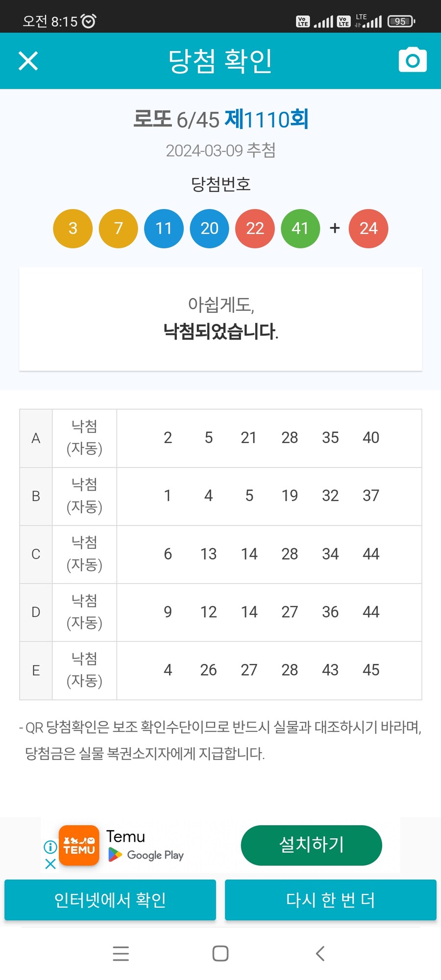
Task: Tap the 당첨번호 heading area
Action: [220, 184]
